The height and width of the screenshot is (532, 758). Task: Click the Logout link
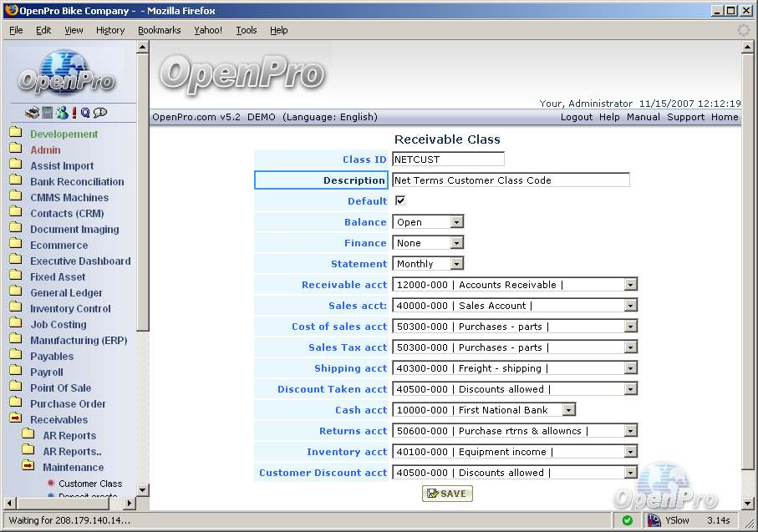576,117
